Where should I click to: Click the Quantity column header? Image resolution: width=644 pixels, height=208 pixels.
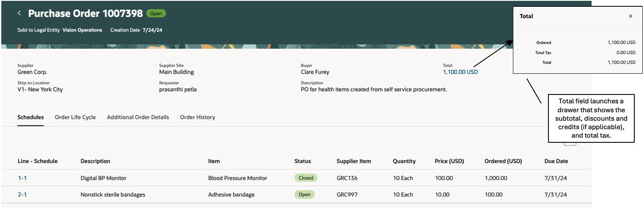(x=404, y=161)
